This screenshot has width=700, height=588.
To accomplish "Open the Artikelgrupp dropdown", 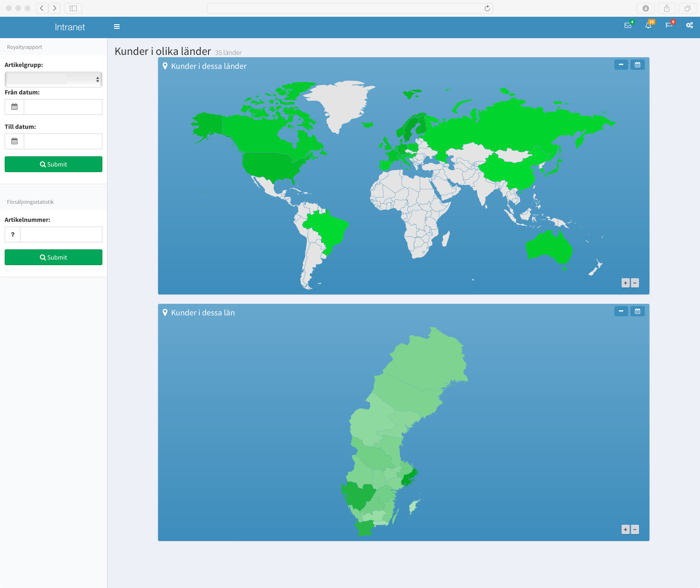I will pos(54,80).
